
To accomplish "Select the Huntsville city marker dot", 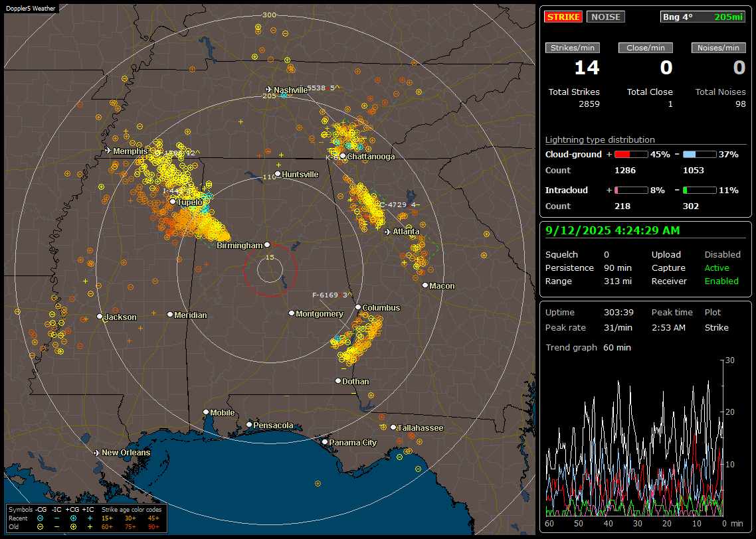I will tap(278, 174).
